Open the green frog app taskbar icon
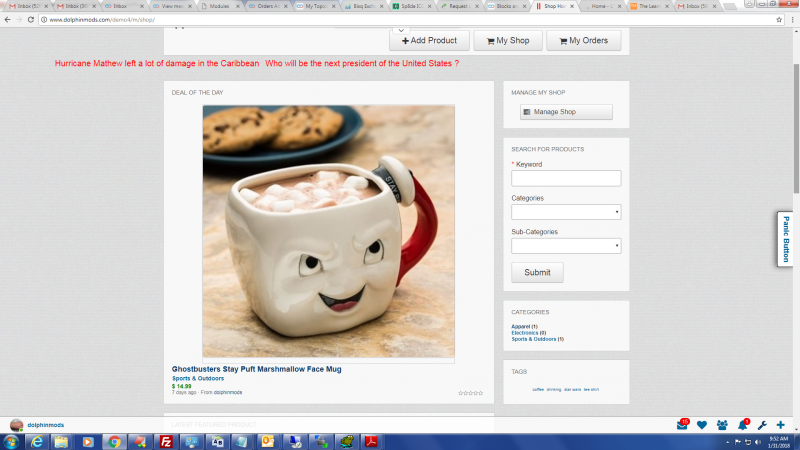800x450 pixels. (347, 442)
